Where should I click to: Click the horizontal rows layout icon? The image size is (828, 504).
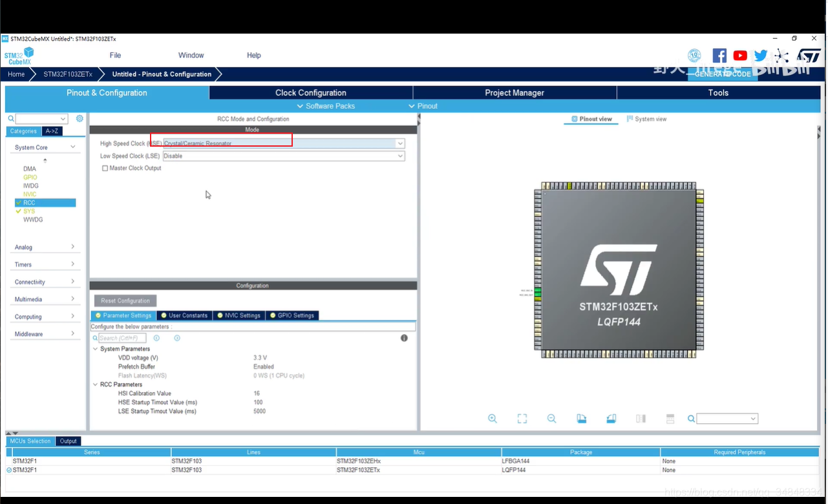670,419
